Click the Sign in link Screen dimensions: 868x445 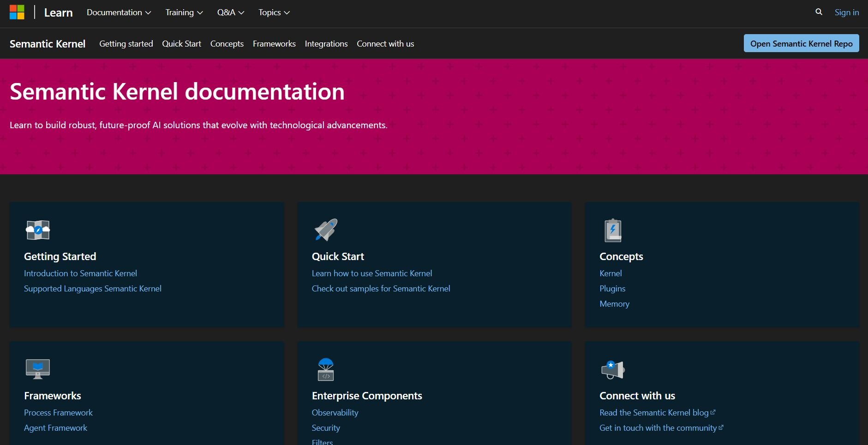tap(846, 12)
